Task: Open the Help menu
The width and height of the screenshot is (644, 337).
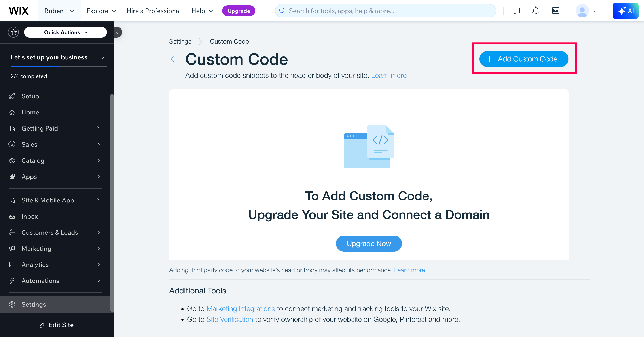Action: (202, 11)
